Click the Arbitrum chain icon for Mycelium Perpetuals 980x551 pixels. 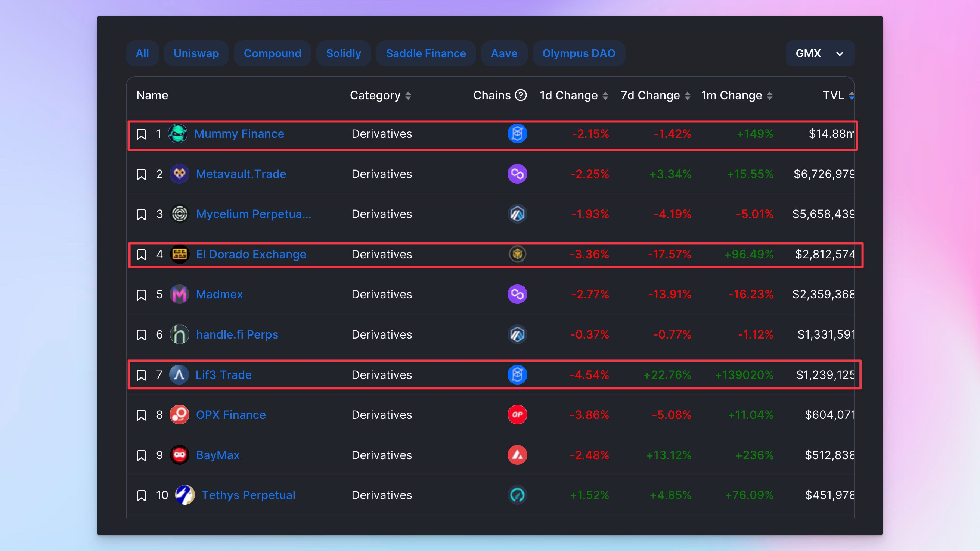pyautogui.click(x=517, y=214)
